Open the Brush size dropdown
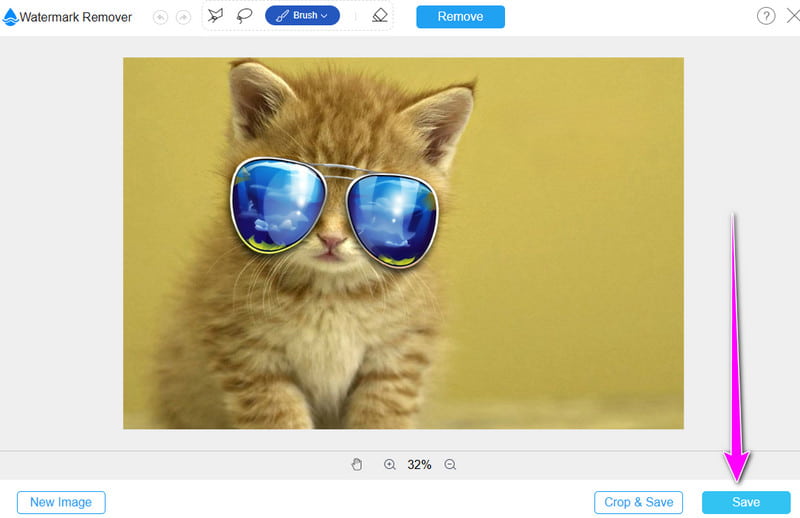Screen dimensions: 800x518 tap(302, 16)
